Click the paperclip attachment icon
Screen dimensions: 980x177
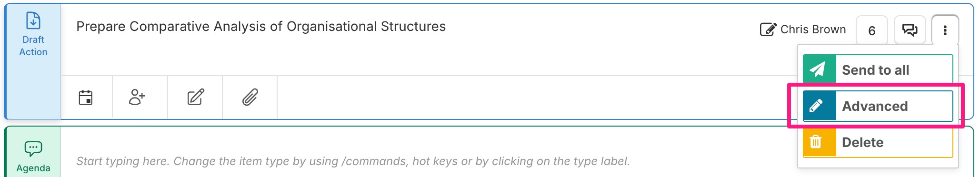click(250, 97)
